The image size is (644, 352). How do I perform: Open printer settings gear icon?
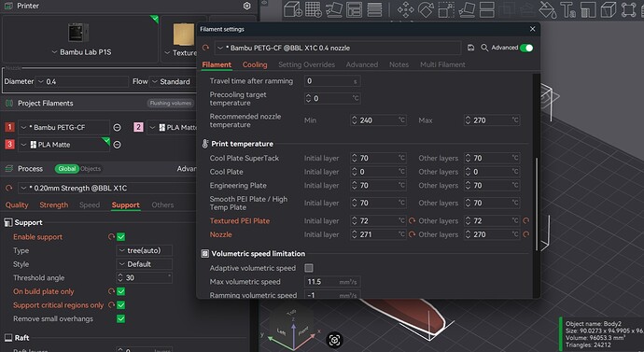246,6
